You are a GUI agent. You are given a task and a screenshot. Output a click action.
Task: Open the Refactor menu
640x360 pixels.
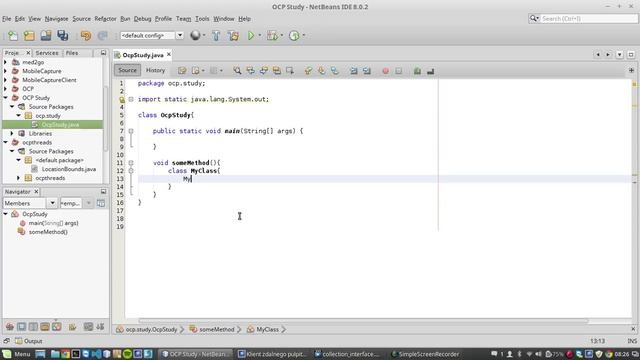(x=105, y=19)
